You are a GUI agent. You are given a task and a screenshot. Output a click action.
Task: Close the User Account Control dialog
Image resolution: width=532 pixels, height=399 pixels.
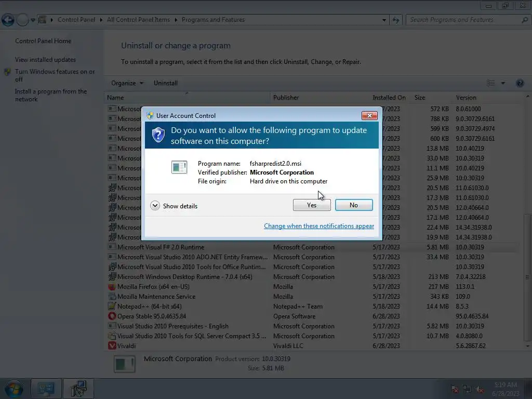click(x=369, y=115)
